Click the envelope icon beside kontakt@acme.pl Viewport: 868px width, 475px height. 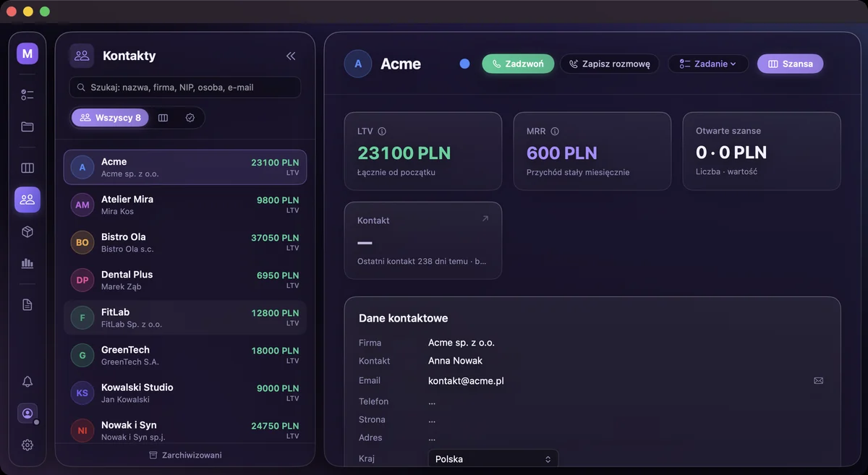click(819, 380)
